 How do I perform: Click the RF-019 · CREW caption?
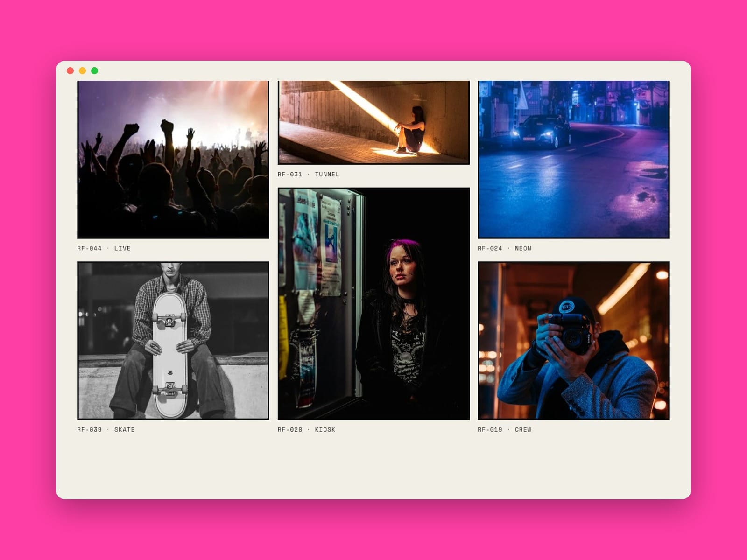(504, 429)
